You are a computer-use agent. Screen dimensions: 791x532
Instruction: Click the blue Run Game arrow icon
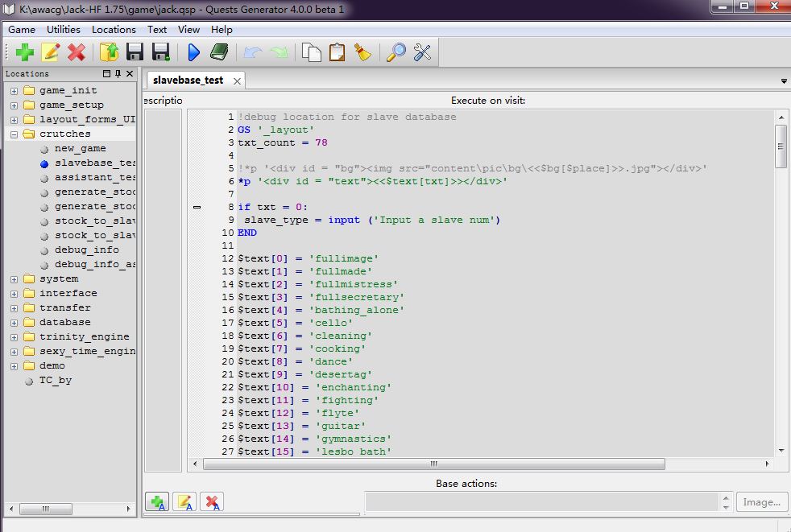(193, 52)
